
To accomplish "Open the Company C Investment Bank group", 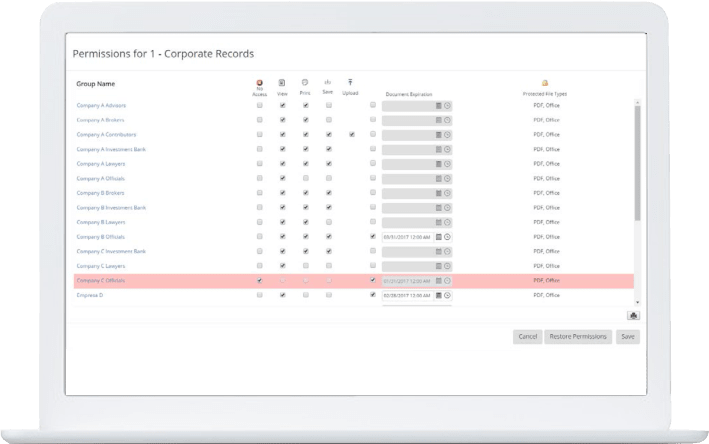I will pyautogui.click(x=111, y=251).
